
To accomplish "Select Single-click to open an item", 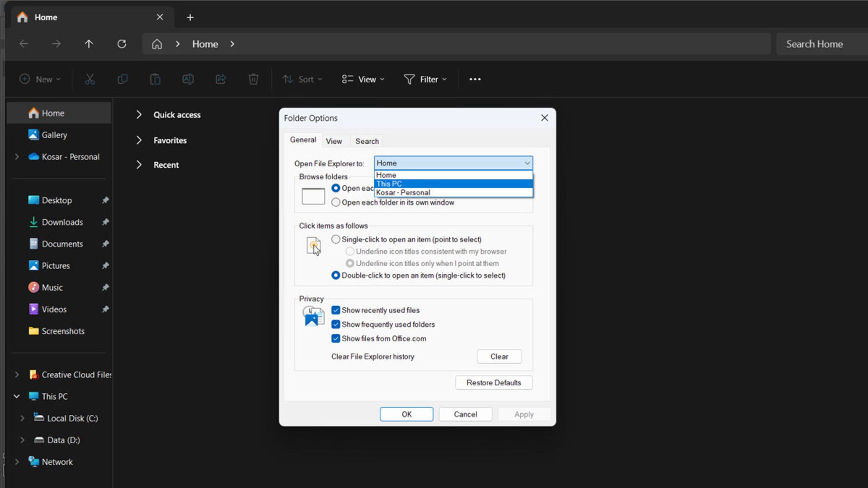I will click(x=335, y=239).
